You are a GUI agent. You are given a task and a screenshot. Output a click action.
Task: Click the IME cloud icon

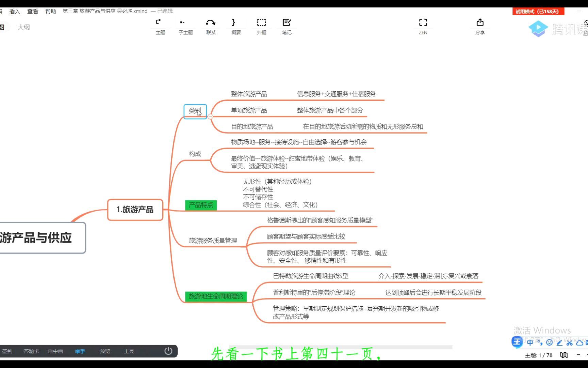pos(579,342)
